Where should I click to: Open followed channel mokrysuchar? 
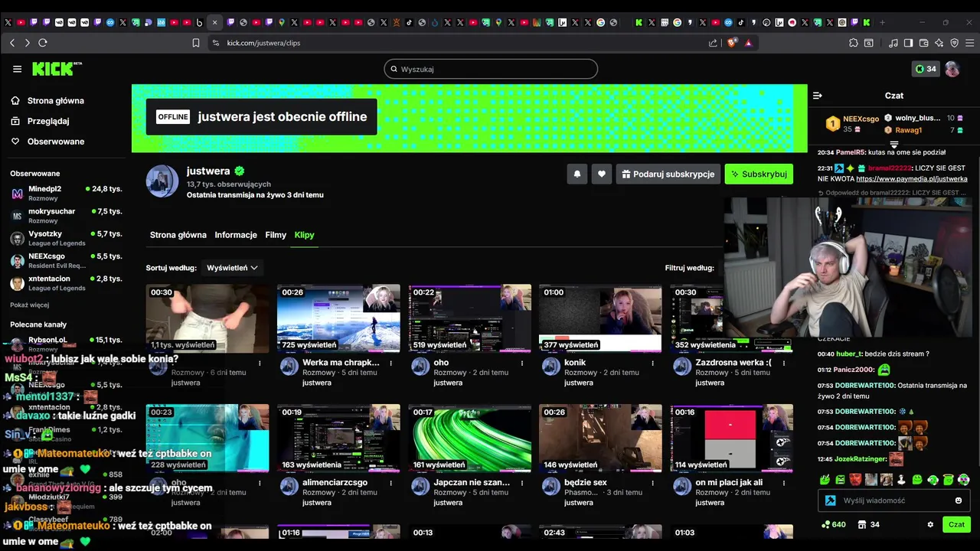pos(66,215)
